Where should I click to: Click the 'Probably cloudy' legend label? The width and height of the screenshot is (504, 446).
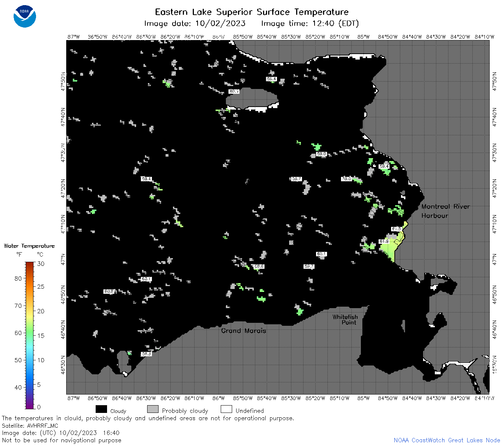coord(185,411)
